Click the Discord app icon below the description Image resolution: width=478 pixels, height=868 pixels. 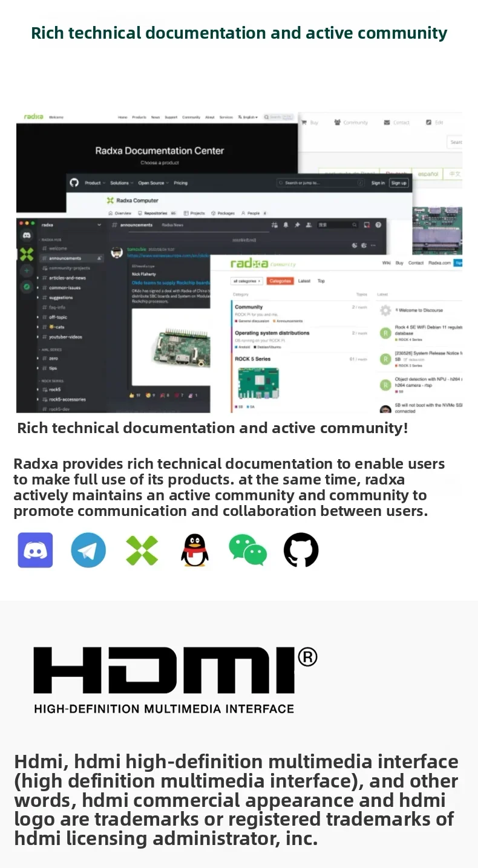point(35,550)
